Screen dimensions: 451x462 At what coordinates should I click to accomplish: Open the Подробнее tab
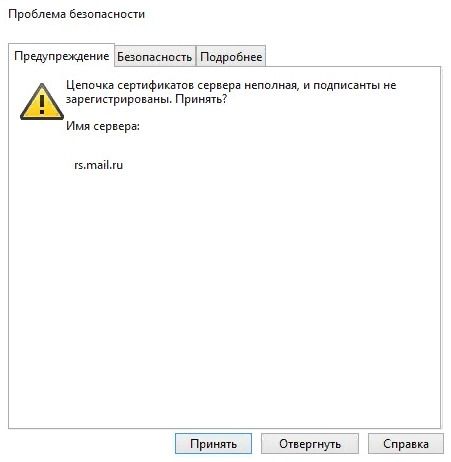pos(231,56)
